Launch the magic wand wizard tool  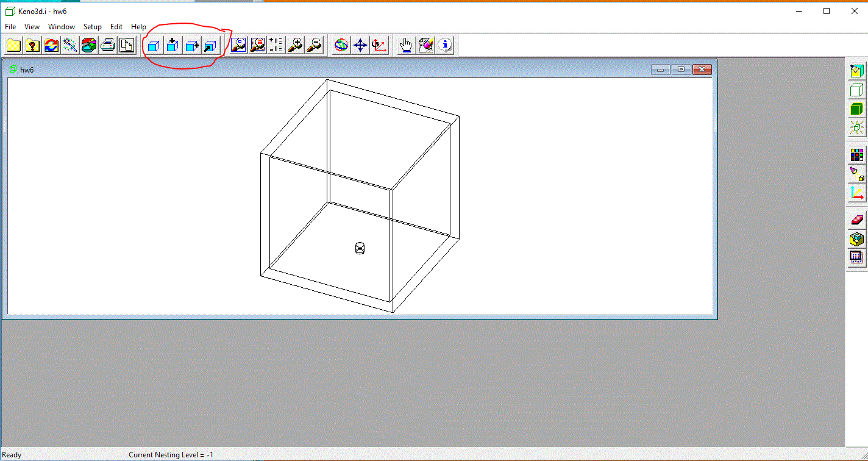(70, 45)
